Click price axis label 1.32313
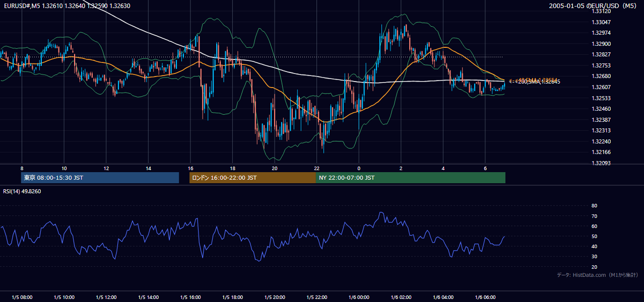The height and width of the screenshot is (302, 644). [x=601, y=130]
